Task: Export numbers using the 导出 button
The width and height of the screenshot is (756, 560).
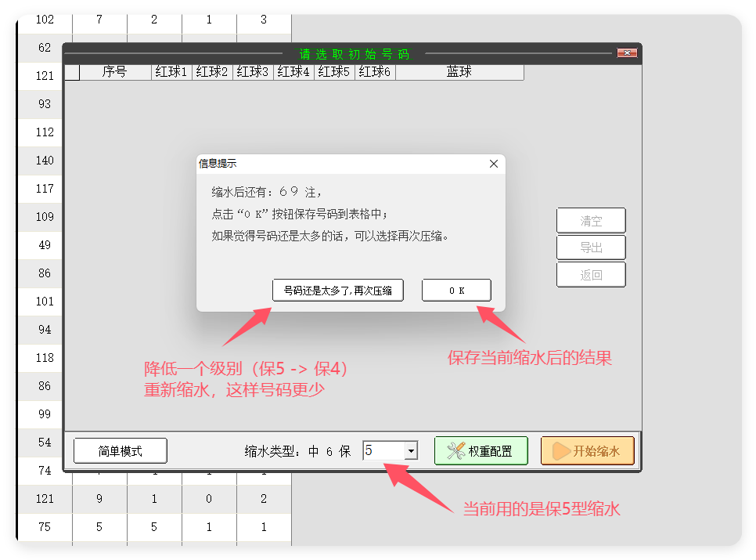Action: click(591, 247)
